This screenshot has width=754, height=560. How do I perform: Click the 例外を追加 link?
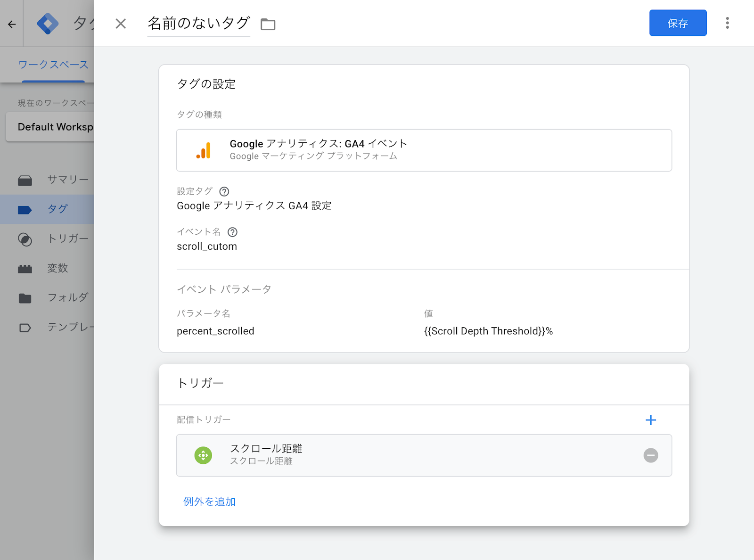209,502
